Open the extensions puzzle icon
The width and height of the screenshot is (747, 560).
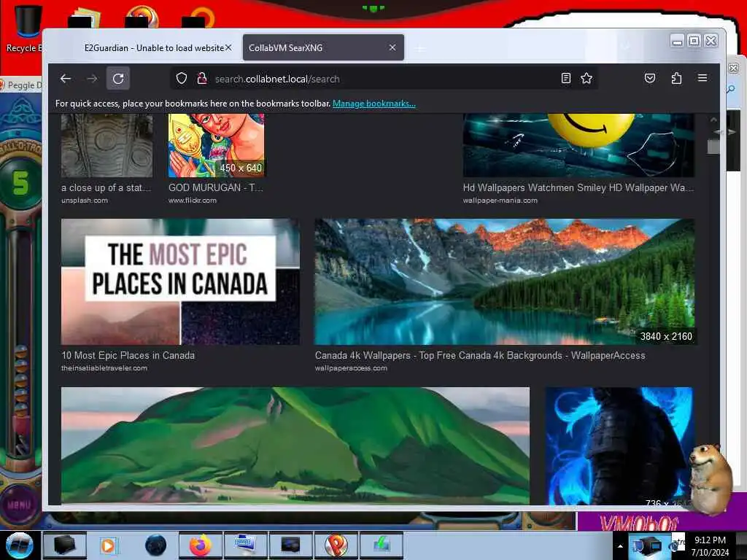[x=676, y=79]
